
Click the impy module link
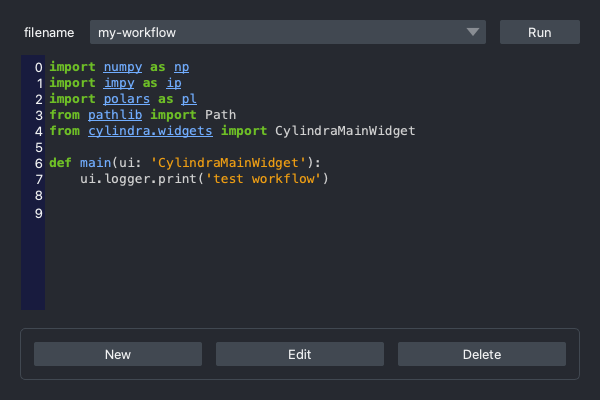pyautogui.click(x=119, y=83)
